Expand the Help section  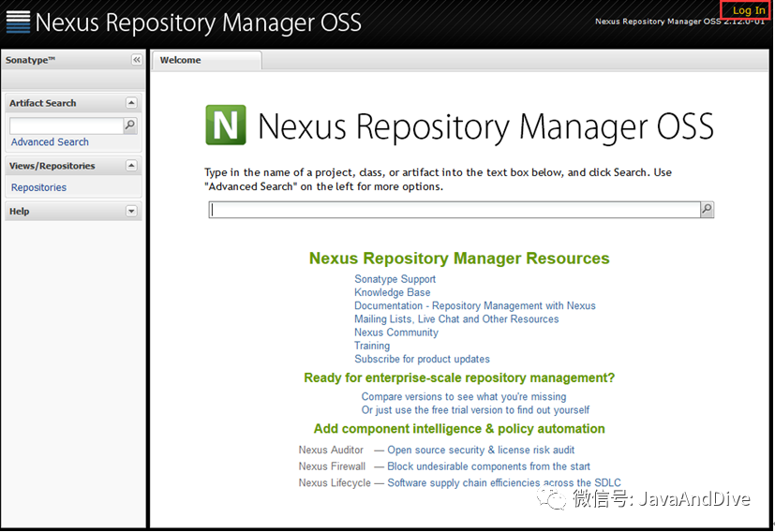coord(131,212)
